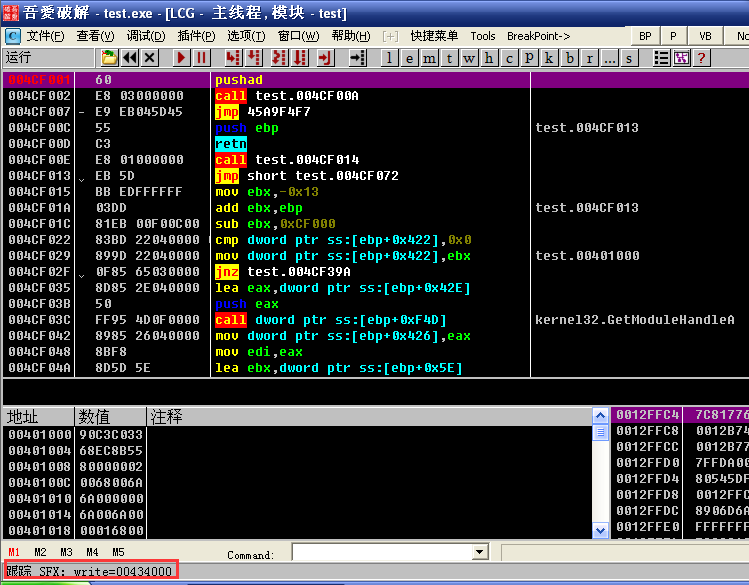Open the 文件(F) menu
The height and width of the screenshot is (585, 749).
(x=45, y=36)
